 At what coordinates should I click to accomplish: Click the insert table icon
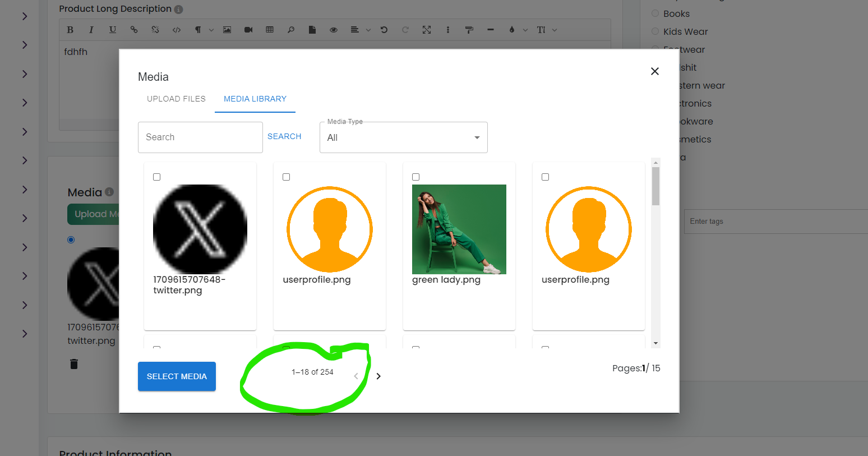tap(270, 30)
